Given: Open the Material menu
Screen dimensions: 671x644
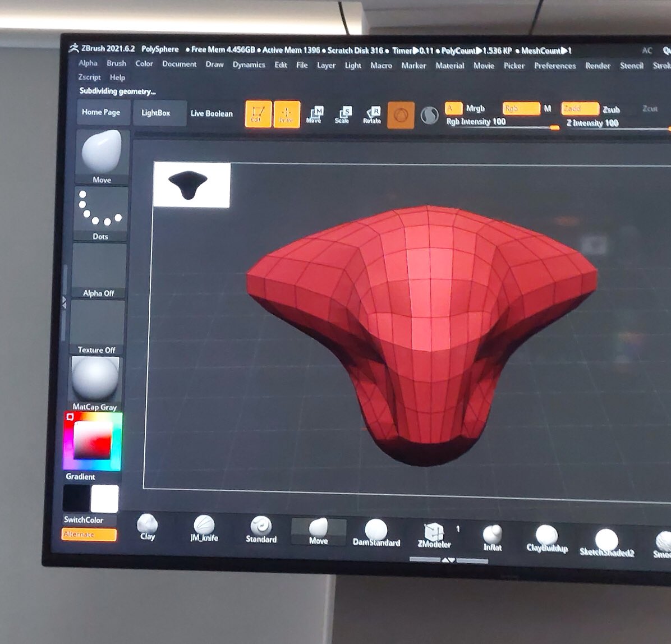Looking at the screenshot, I should pos(450,66).
